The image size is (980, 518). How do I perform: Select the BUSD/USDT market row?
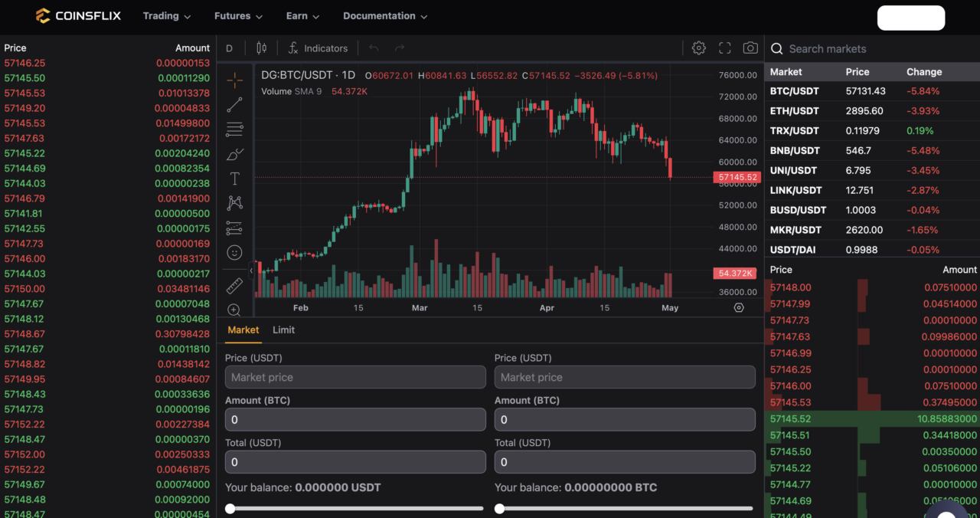(x=872, y=210)
